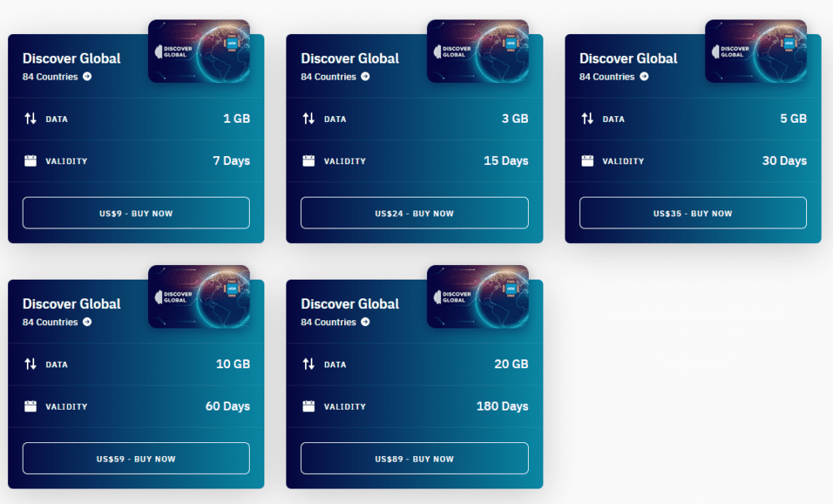This screenshot has width=833, height=504.
Task: Tap the arrow icon next to 84 Countries on 20 GB plan
Action: click(365, 323)
